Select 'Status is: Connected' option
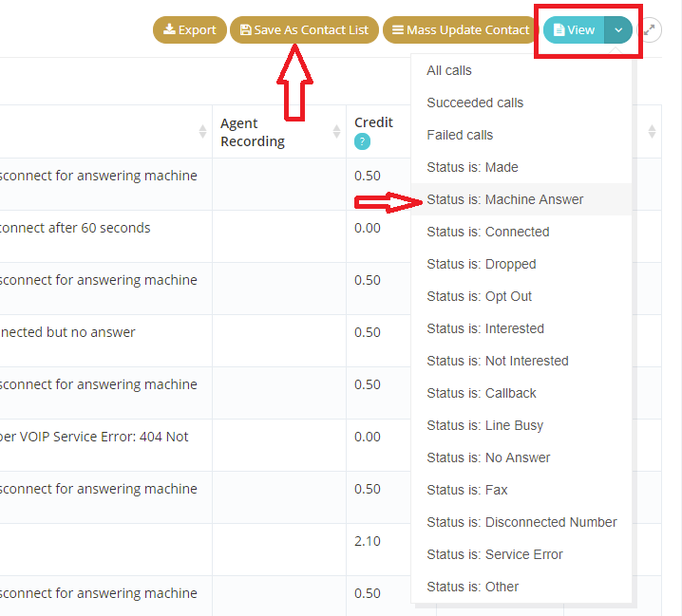The image size is (682, 616). pos(488,232)
